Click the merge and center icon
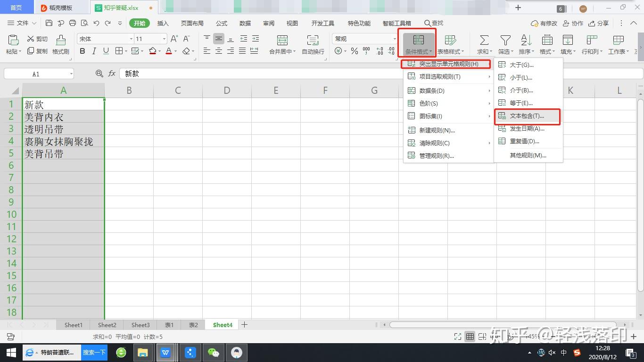Image resolution: width=644 pixels, height=362 pixels. click(282, 40)
